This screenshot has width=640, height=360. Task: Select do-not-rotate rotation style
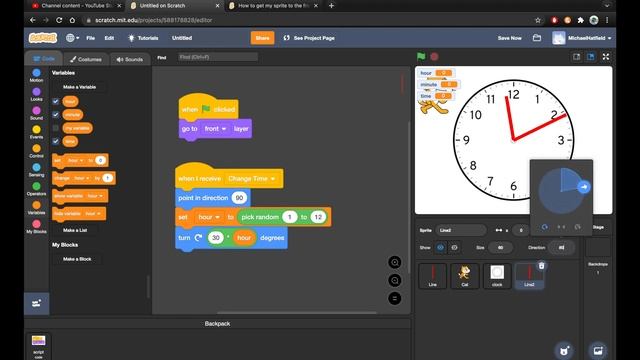tap(578, 227)
